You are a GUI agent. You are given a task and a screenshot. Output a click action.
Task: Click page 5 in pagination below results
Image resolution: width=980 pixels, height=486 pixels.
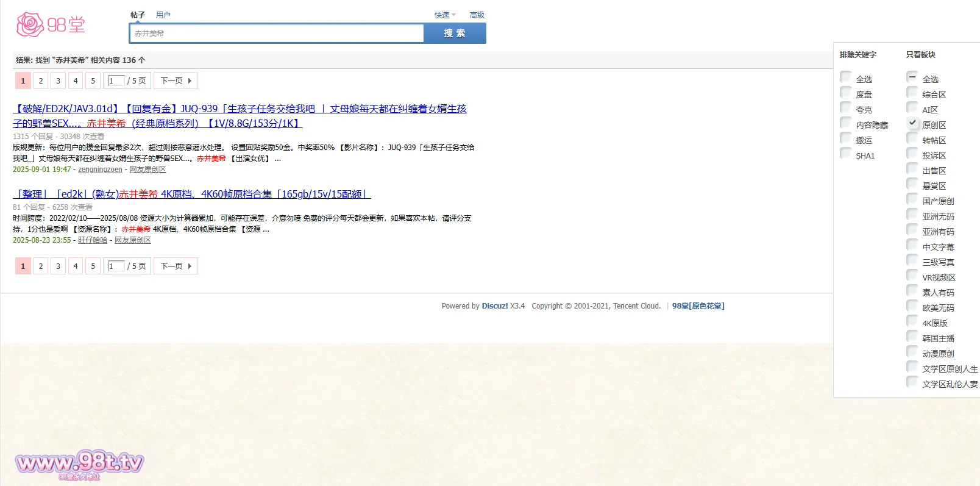(93, 266)
